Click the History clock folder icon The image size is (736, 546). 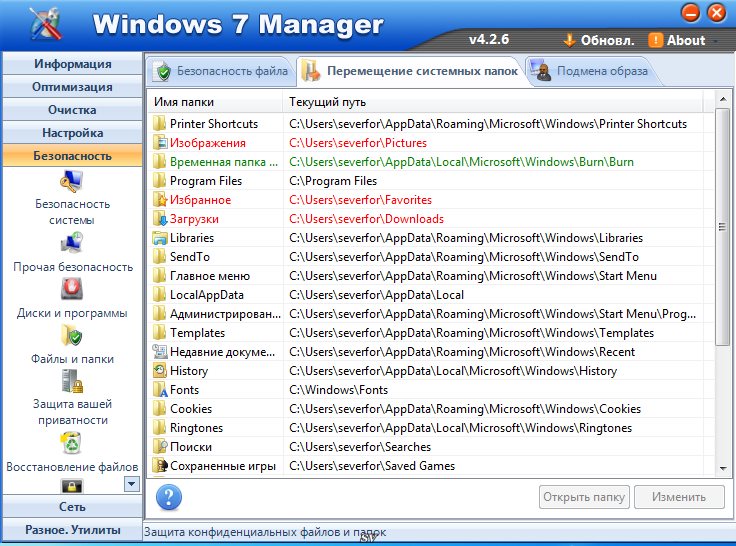coord(160,371)
